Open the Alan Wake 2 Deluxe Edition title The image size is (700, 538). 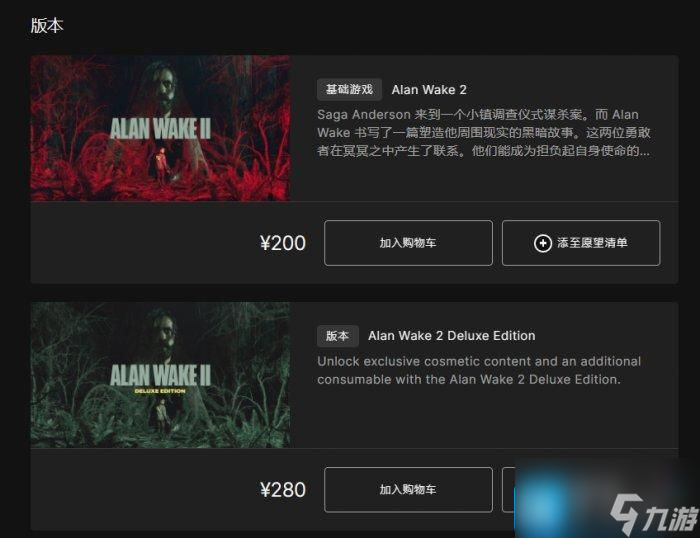coord(452,336)
